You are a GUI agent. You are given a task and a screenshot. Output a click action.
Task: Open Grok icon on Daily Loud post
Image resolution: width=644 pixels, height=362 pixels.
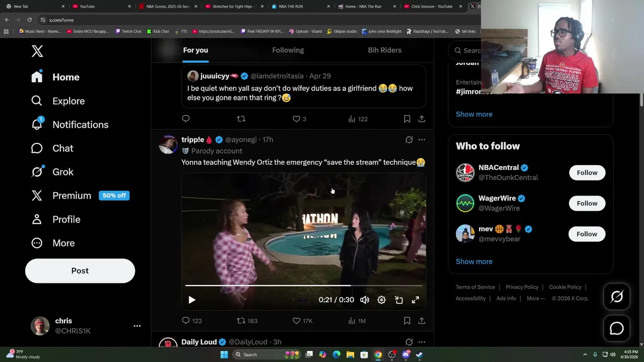(409, 342)
